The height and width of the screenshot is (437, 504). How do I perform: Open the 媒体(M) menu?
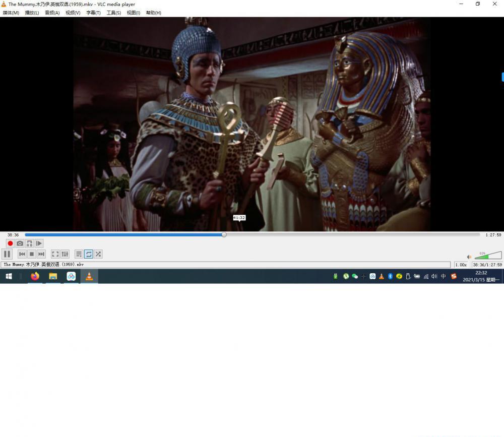(x=11, y=13)
